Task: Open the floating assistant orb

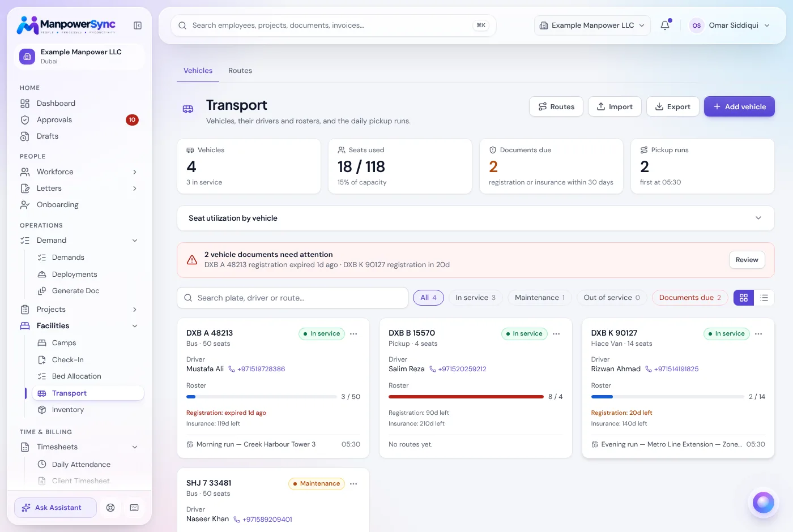Action: [763, 502]
